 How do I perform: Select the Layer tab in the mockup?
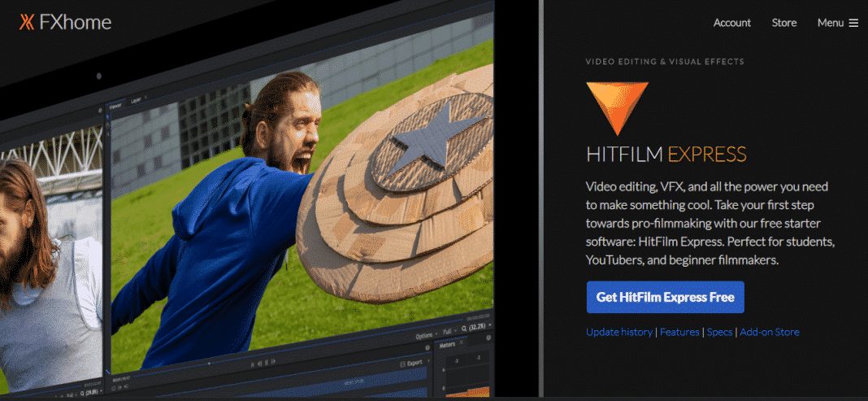(x=137, y=101)
